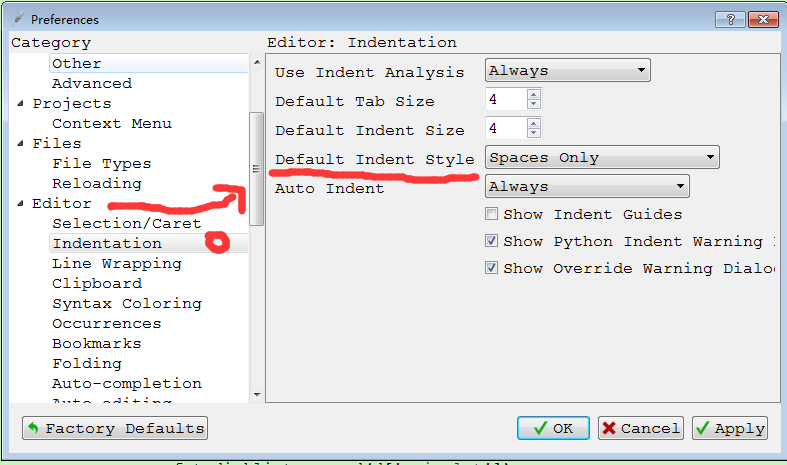The image size is (787, 465).
Task: Restore Factory Defaults
Action: pyautogui.click(x=115, y=428)
